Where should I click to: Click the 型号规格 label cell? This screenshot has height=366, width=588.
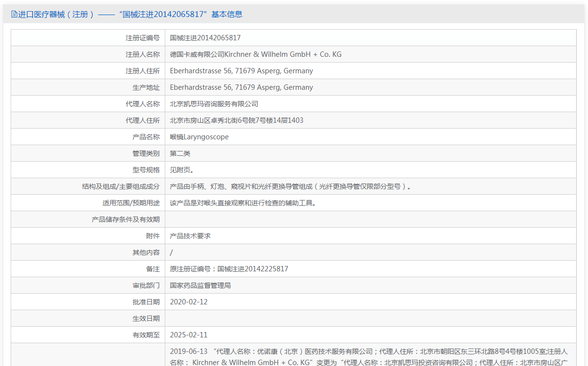coord(88,170)
